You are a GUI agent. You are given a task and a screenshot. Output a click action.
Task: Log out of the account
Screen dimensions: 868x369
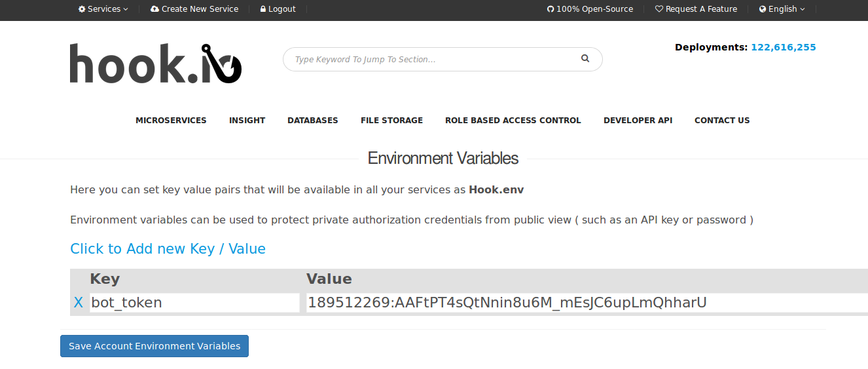point(278,9)
